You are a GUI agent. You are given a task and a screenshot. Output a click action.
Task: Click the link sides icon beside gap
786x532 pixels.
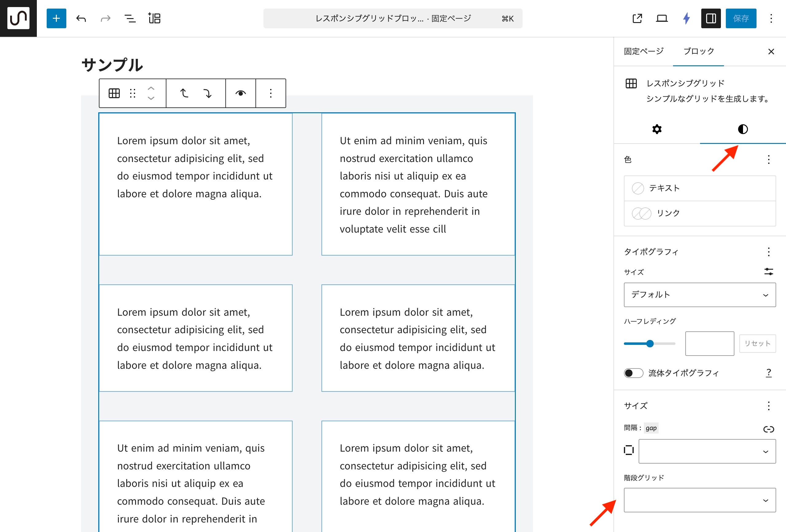coord(768,429)
